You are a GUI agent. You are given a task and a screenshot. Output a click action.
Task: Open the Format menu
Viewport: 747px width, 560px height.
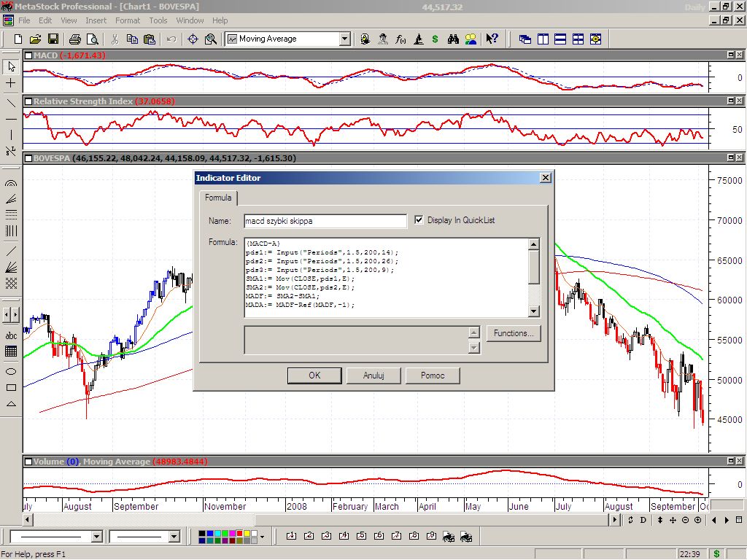[128, 20]
